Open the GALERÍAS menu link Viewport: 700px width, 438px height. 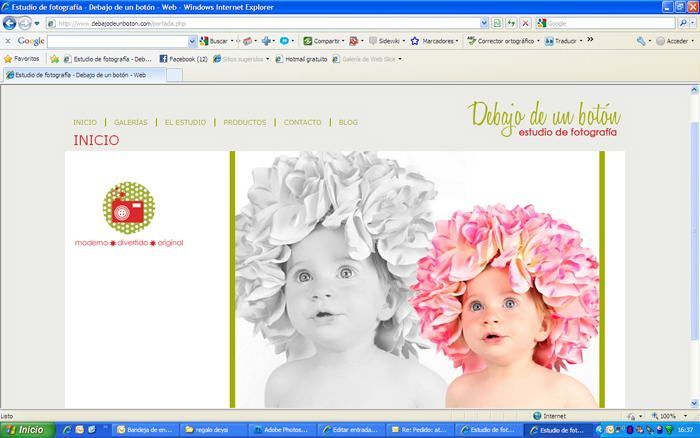tap(130, 122)
